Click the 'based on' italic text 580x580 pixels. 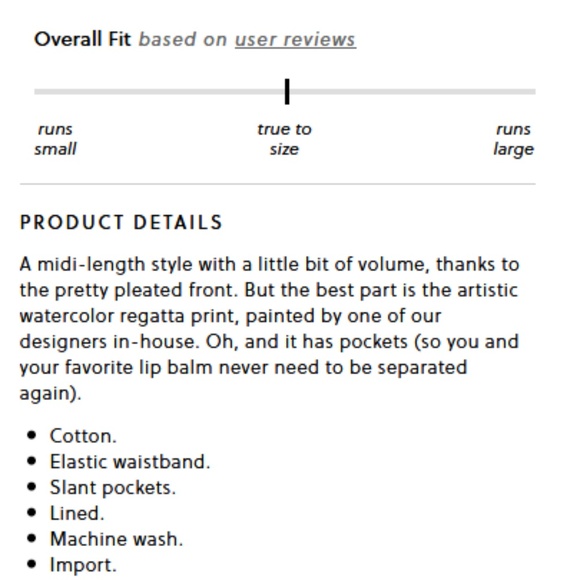click(183, 40)
